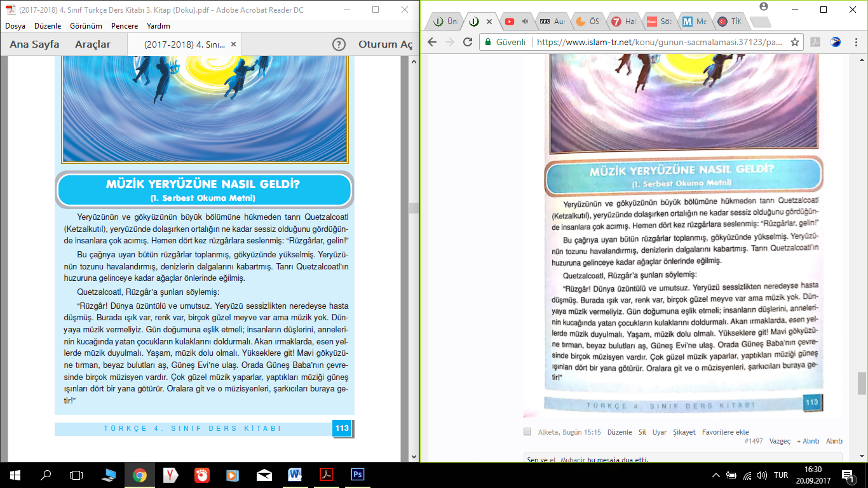This screenshot has width=868, height=488.
Task: Switch to the Araçlar tab in Acrobat
Action: pos(93,44)
